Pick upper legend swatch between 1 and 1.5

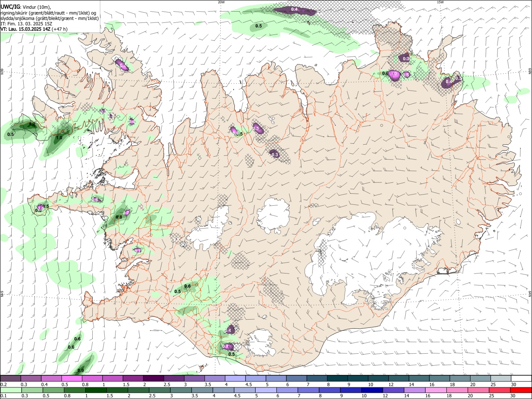tap(112, 378)
